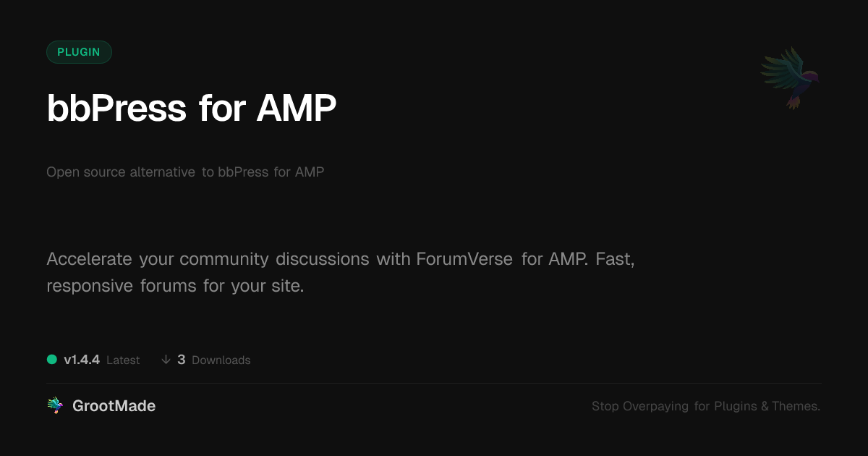
Task: Click the 'Stop Overpaying' phrase in the tagline
Action: coord(640,407)
